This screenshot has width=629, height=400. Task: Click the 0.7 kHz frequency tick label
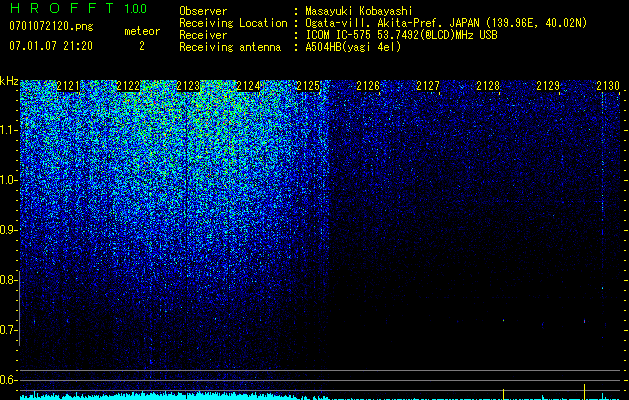(8, 330)
